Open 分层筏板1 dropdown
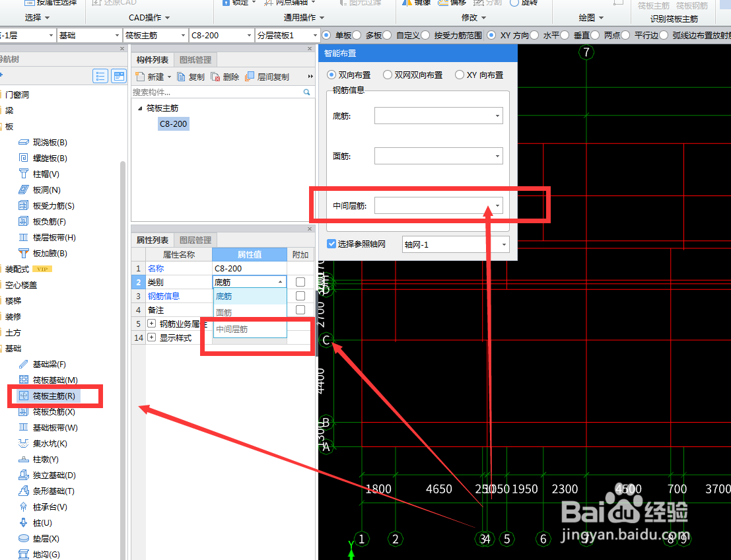The image size is (731, 560). click(315, 36)
